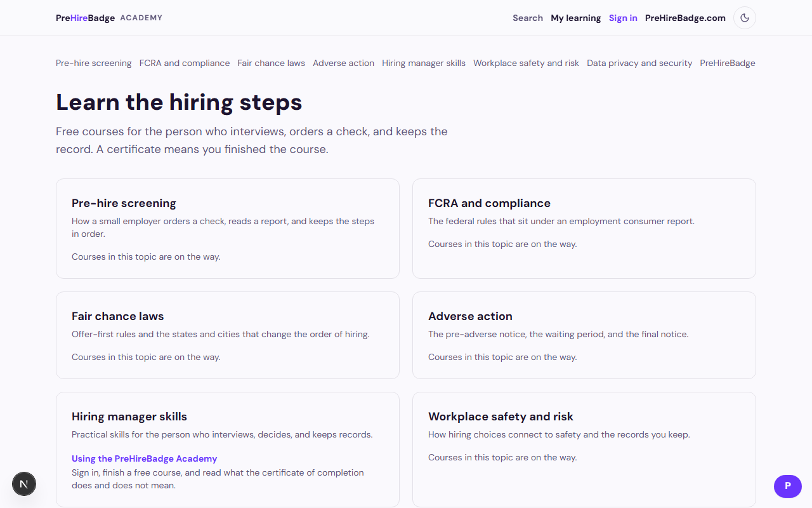
Task: Select Fair chance laws in topic nav
Action: tap(272, 63)
